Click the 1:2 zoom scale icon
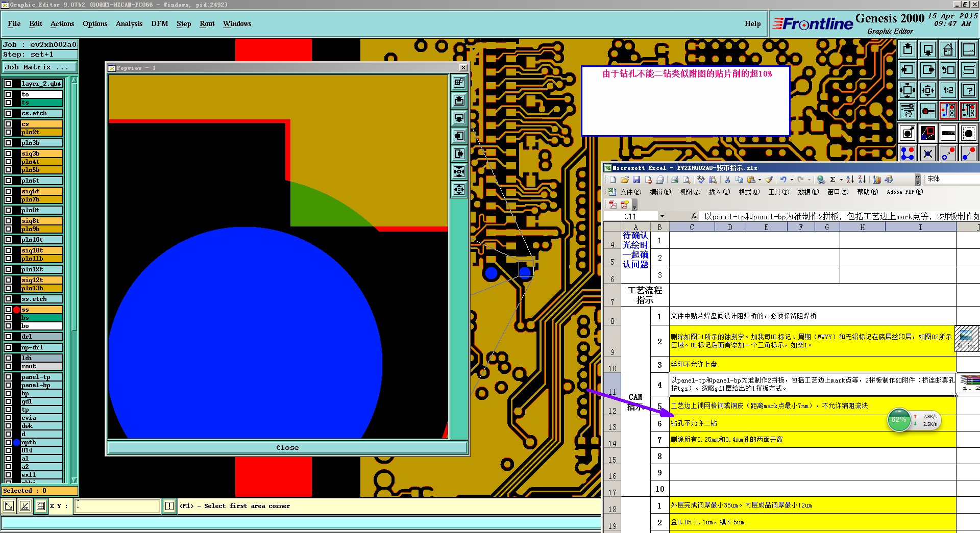Image resolution: width=980 pixels, height=533 pixels. click(948, 91)
